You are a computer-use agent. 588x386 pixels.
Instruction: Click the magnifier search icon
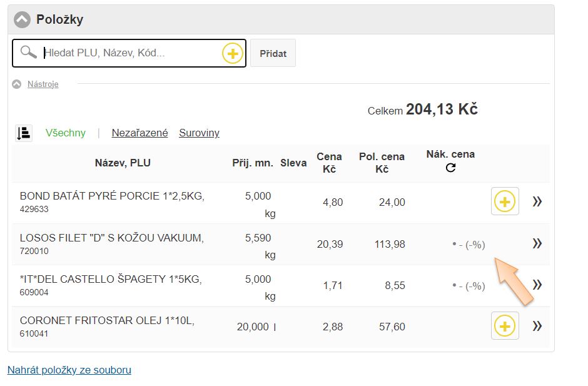pyautogui.click(x=29, y=53)
